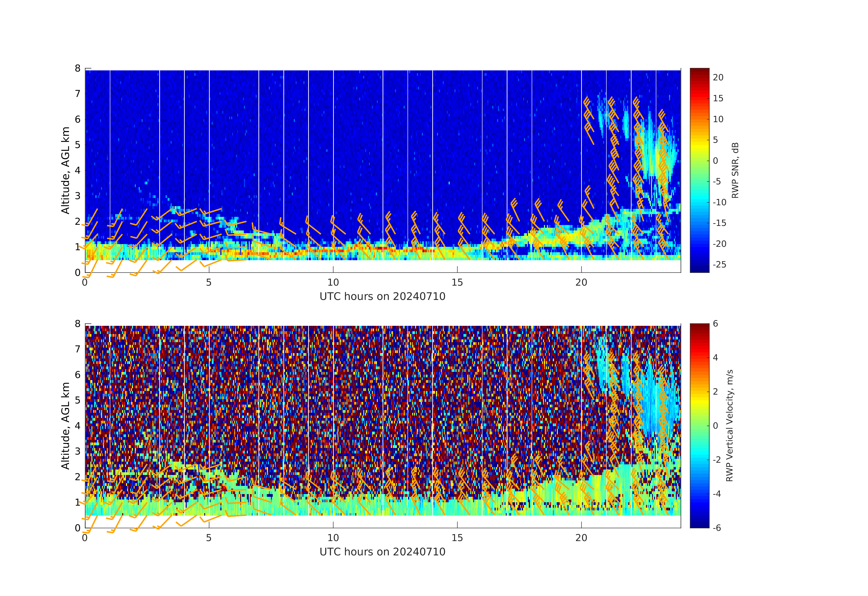Click x-axis tick 15 under bottom plot
This screenshot has width=868, height=596.
point(457,538)
